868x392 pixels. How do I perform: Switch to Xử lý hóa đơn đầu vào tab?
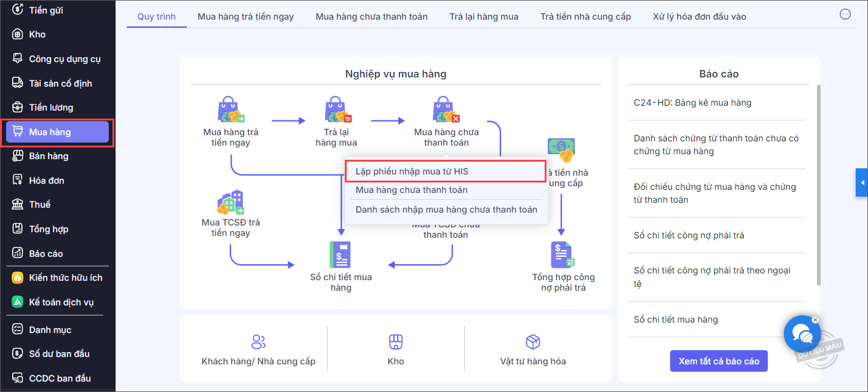(x=700, y=17)
